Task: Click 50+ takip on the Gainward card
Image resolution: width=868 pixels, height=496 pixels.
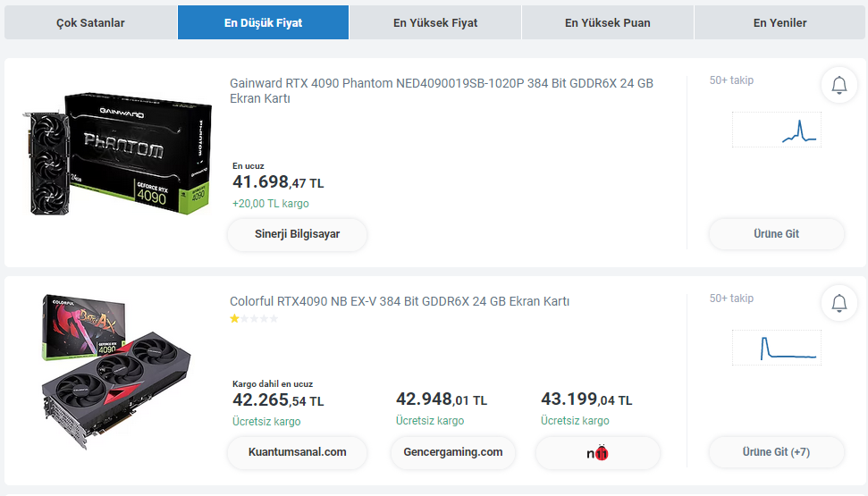Action: coord(731,80)
